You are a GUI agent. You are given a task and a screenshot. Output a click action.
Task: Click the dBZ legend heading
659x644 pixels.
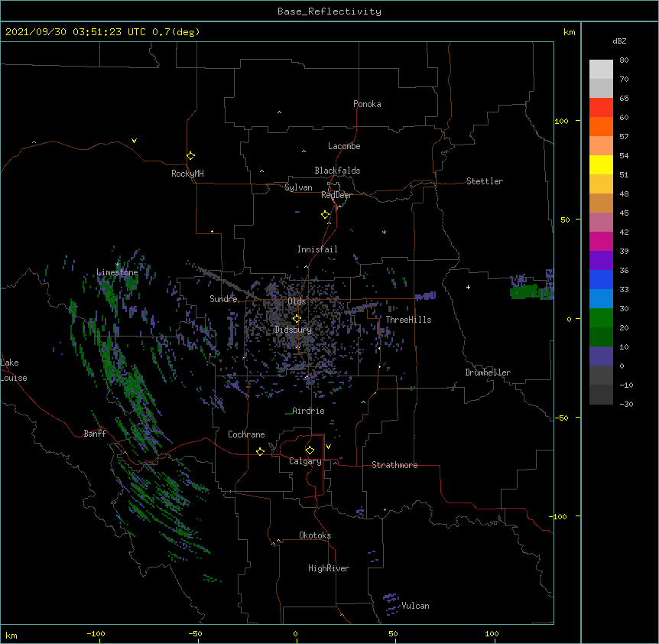tap(619, 41)
